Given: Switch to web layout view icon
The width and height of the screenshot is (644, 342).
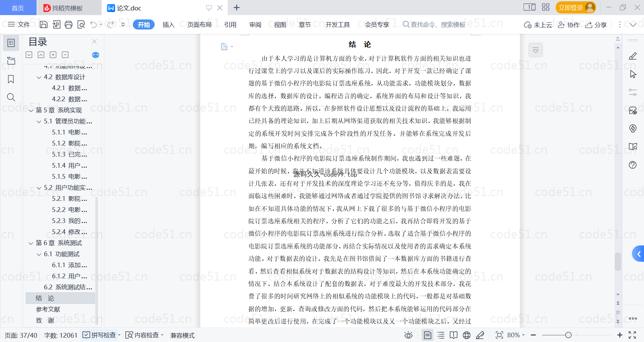Looking at the screenshot, I should click(467, 335).
